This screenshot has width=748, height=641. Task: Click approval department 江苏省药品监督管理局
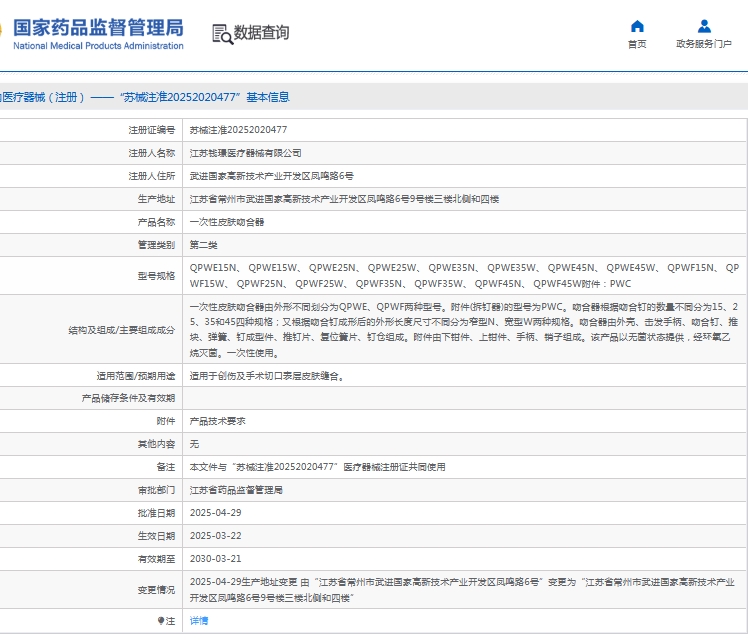[x=236, y=490]
